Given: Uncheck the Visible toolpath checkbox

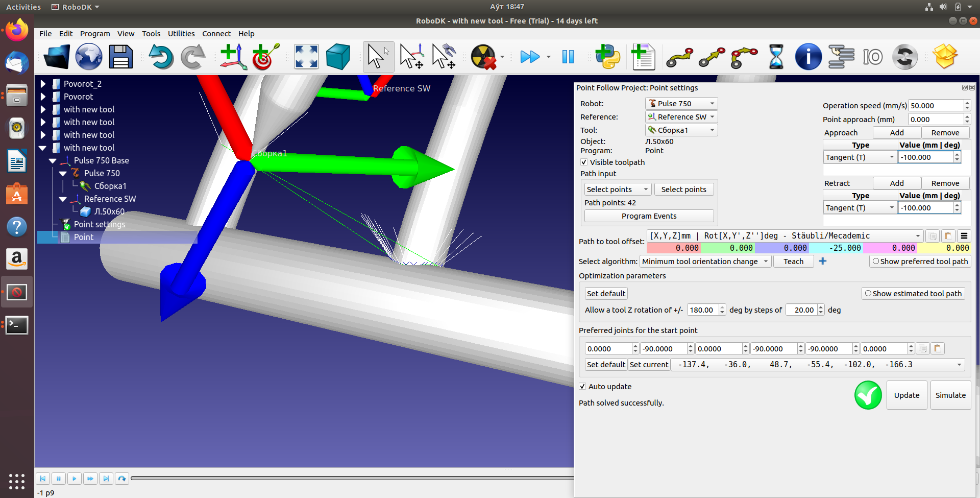Looking at the screenshot, I should point(584,162).
